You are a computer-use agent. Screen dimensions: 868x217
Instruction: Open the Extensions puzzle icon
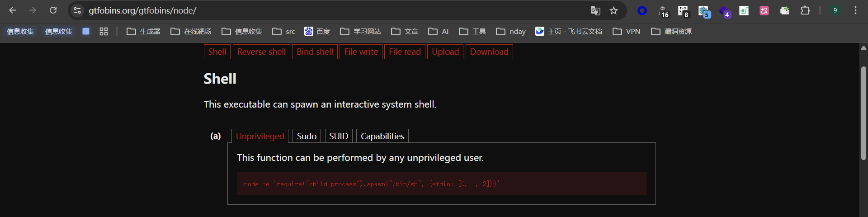click(x=805, y=10)
